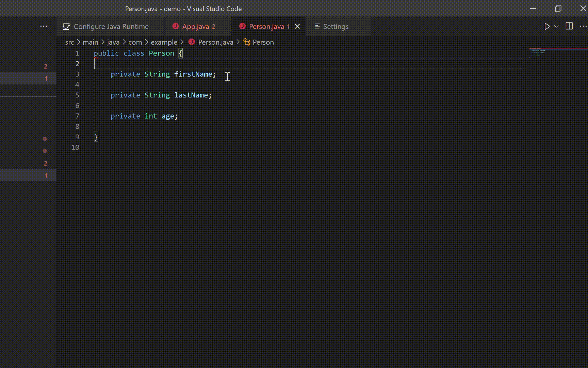Click the 'com' breadcrumb folder
The height and width of the screenshot is (368, 588).
pos(135,42)
